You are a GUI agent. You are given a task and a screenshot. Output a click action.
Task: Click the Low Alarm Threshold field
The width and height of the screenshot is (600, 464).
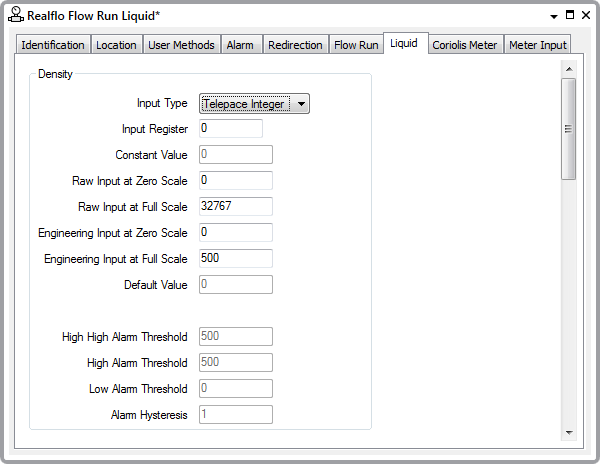236,389
